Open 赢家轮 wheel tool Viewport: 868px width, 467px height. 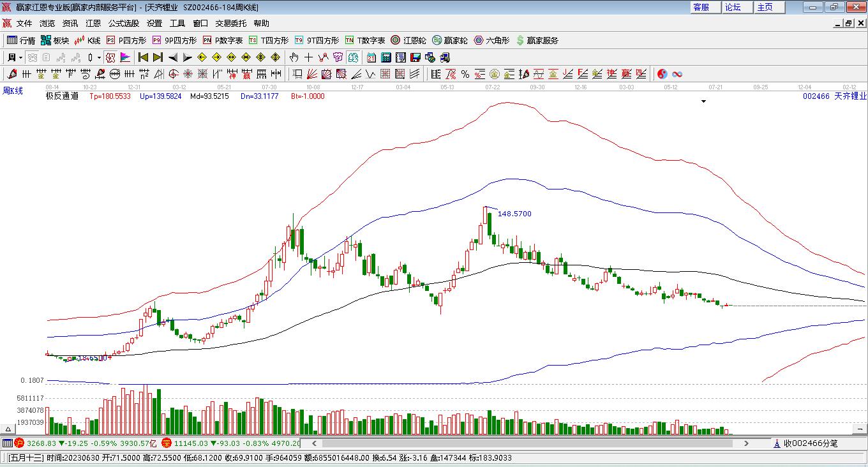[450, 40]
